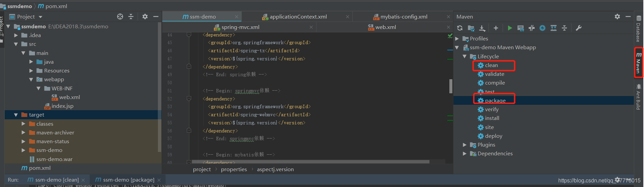Expand the .idea folder
This screenshot has width=644, height=187.
click(16, 35)
